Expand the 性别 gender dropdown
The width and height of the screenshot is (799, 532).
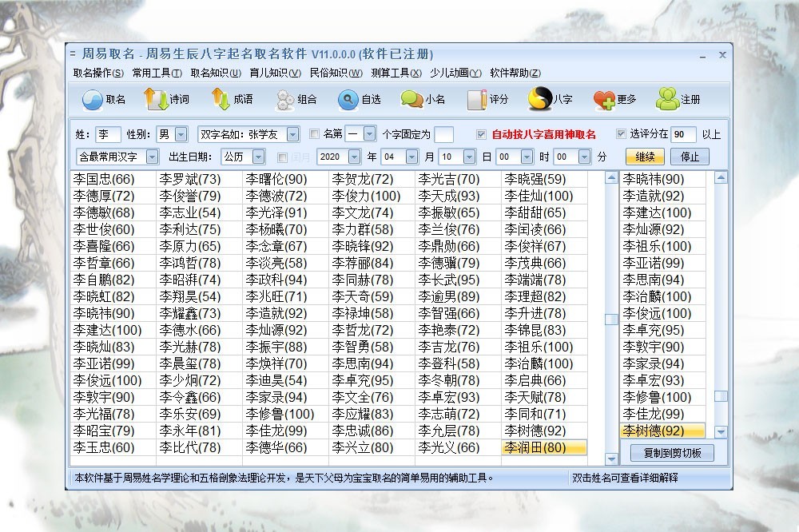tap(181, 134)
